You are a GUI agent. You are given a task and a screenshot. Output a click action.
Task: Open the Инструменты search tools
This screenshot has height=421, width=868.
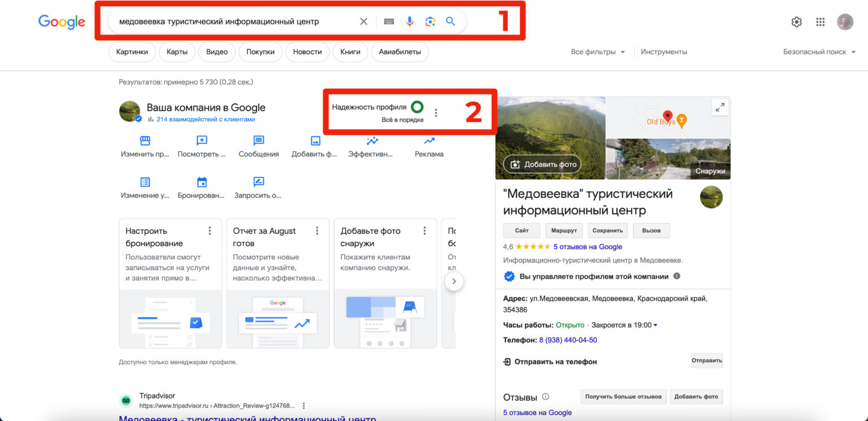(x=664, y=51)
